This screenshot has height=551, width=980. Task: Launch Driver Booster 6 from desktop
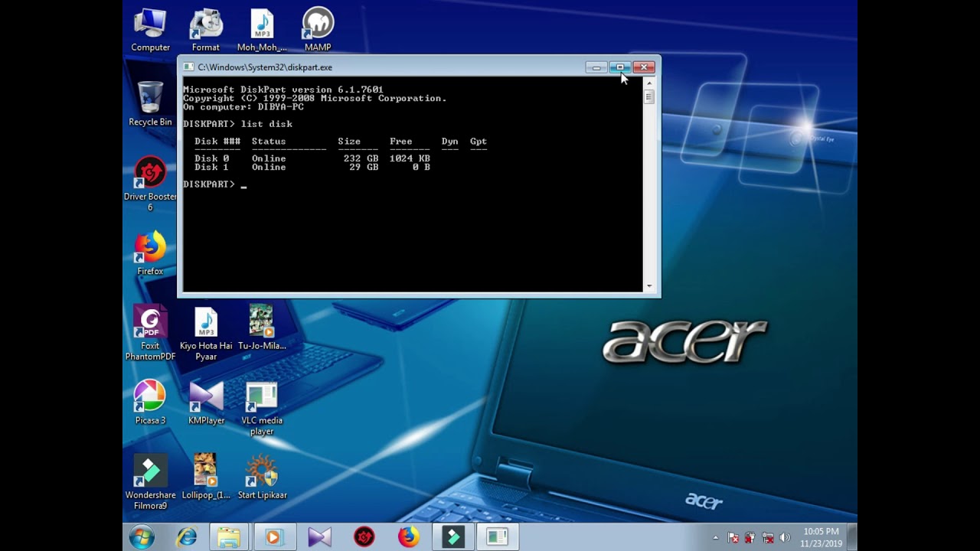(150, 184)
